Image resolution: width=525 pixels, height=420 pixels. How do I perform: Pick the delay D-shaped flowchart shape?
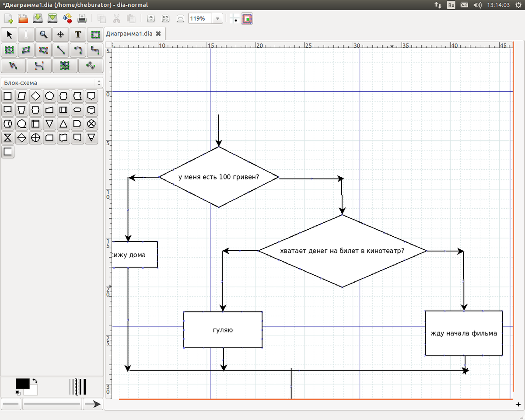[77, 124]
